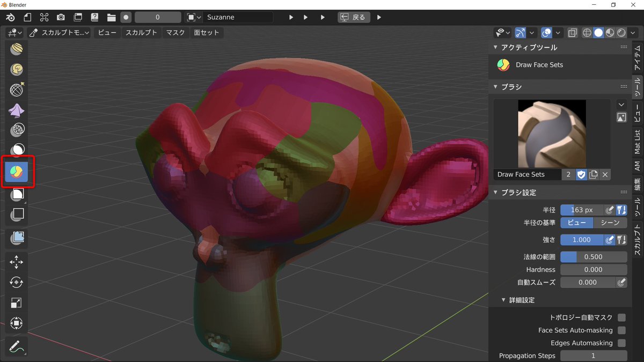
Task: Toggle X-ray display
Action: (x=573, y=33)
